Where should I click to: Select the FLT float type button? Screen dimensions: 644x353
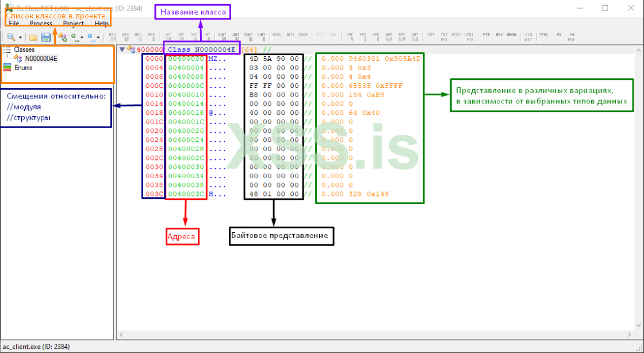[320, 35]
